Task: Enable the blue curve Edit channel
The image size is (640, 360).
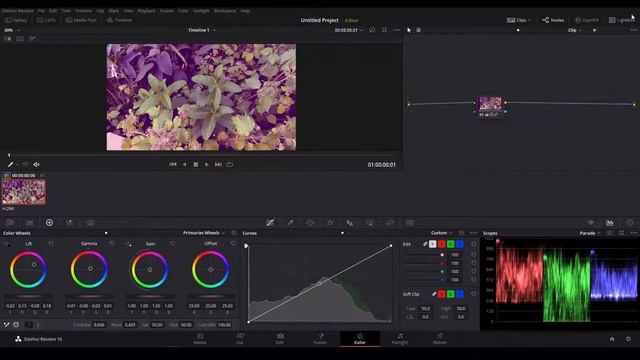Action: click(x=460, y=244)
